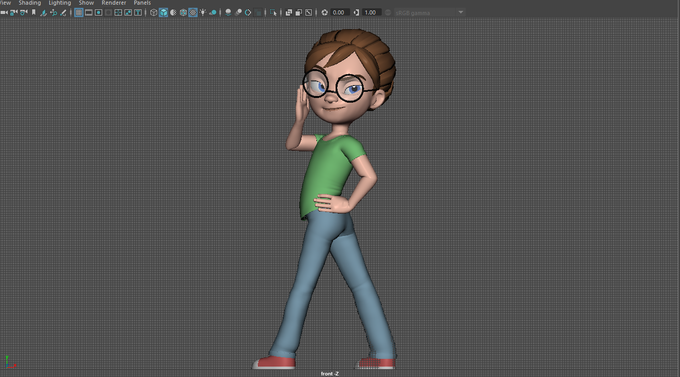Toggle the viewport Grid display
Image resolution: width=680 pixels, height=377 pixels.
point(78,13)
